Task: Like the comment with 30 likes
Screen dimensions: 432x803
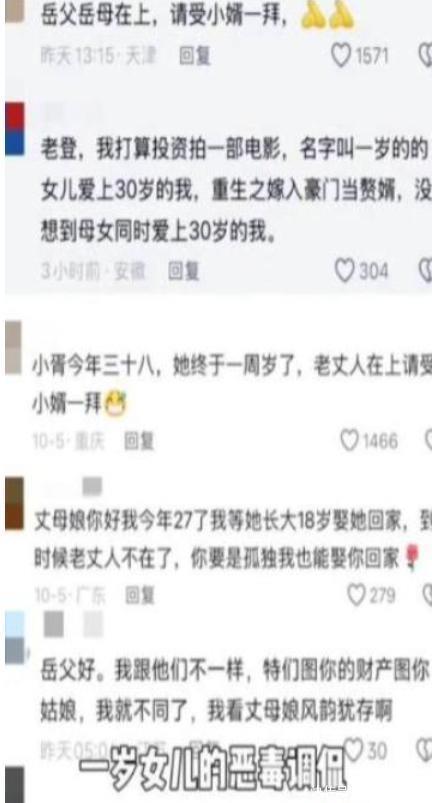Action: click(x=352, y=750)
